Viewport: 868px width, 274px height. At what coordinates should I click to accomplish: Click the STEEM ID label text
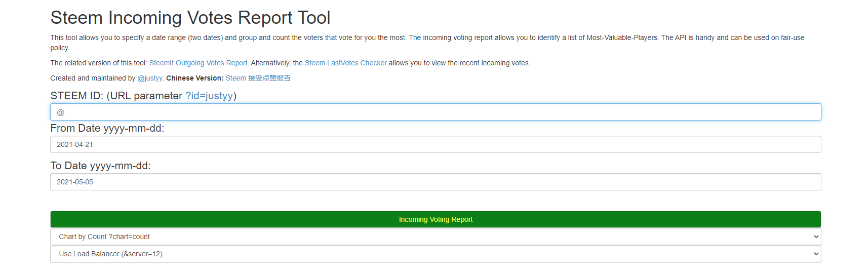coord(115,96)
